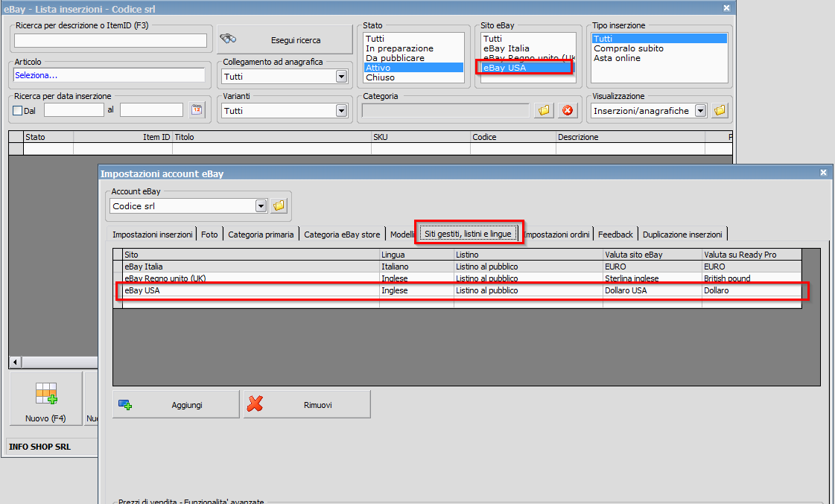Expand the Collegamento ad anagrafica dropdown
835x504 pixels.
[341, 77]
